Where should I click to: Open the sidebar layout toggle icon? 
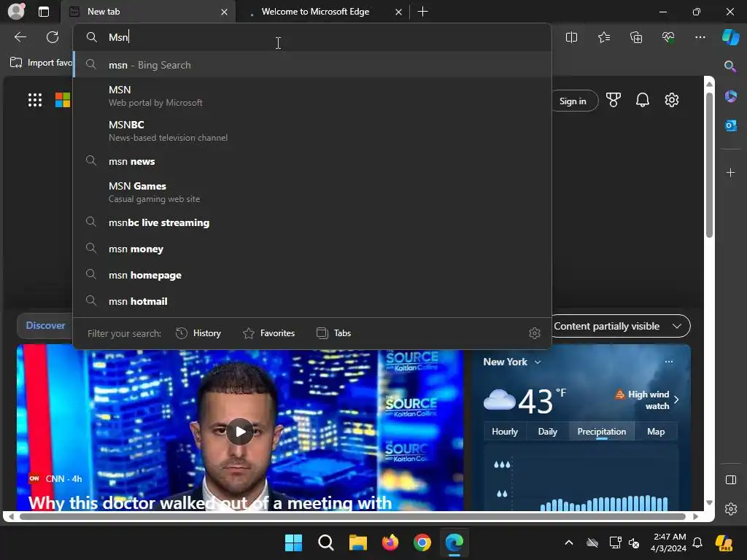(x=730, y=480)
